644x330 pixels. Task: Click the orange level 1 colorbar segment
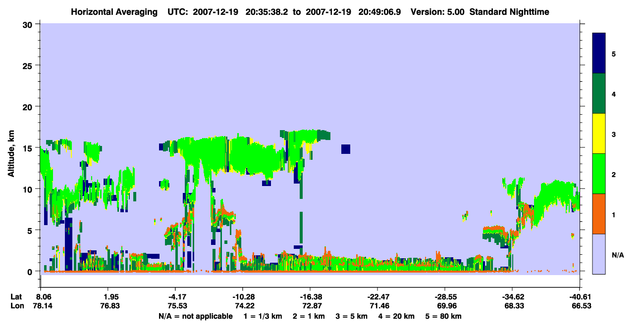[x=599, y=214]
